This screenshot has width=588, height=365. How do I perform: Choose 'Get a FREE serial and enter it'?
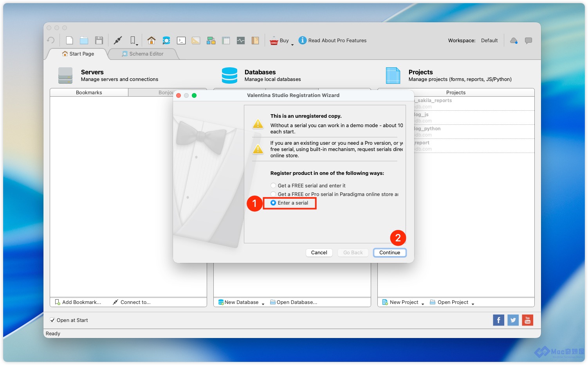pyautogui.click(x=308, y=185)
